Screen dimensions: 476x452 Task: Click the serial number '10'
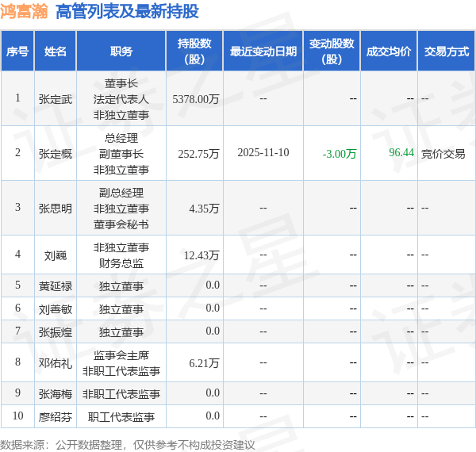coord(18,416)
